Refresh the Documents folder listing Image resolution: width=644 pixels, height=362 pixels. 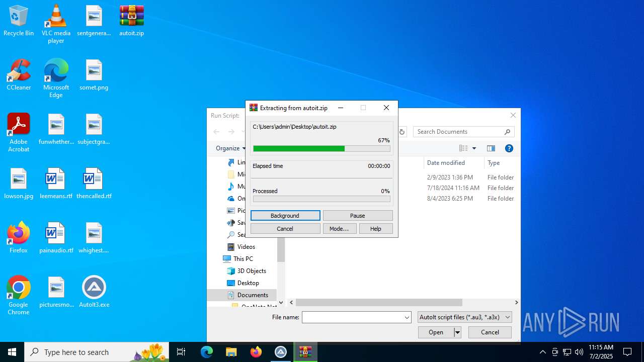[401, 132]
